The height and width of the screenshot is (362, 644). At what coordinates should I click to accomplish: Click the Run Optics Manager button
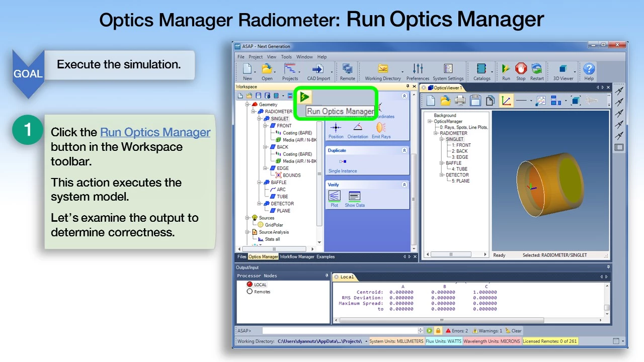coord(304,96)
